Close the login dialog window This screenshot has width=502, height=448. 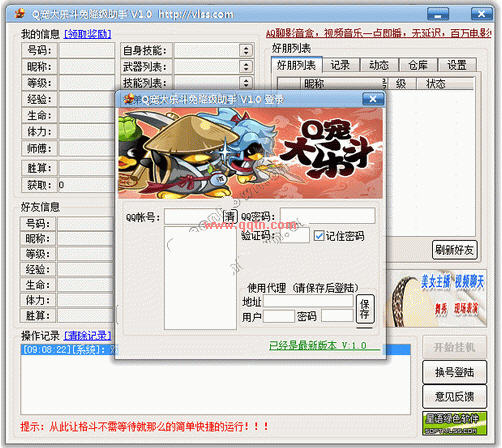pos(373,99)
